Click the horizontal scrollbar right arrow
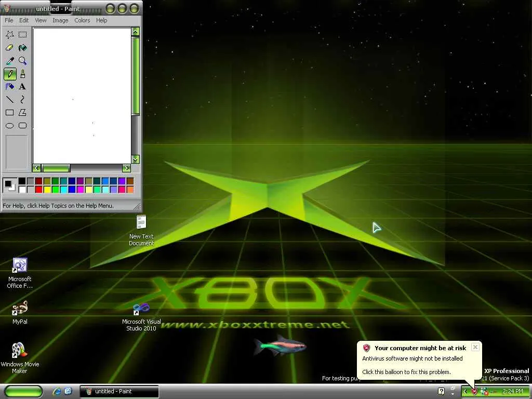This screenshot has width=532, height=399. (x=127, y=168)
